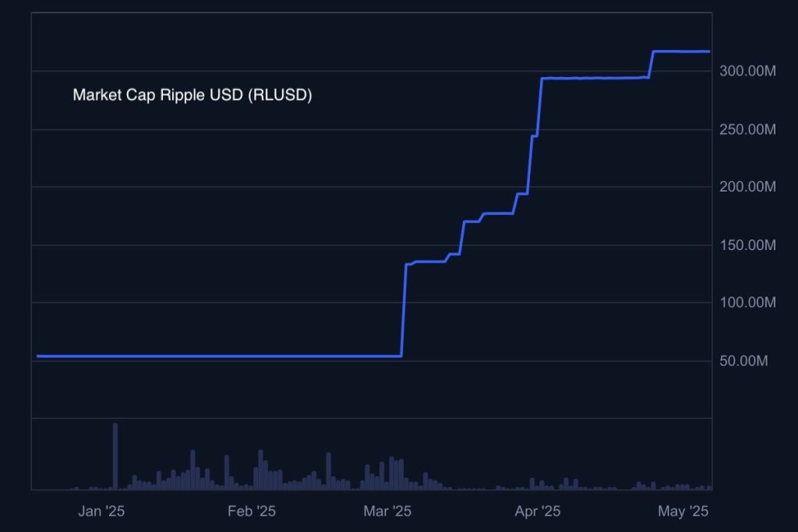This screenshot has width=798, height=532.
Task: Click the Market Cap Ripple USD (RLUSD) title
Action: tap(192, 95)
